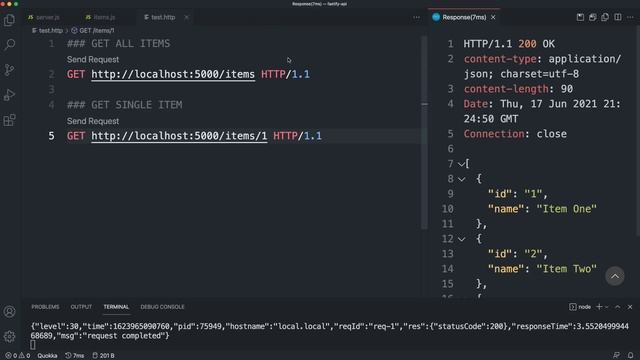Screen dimensions: 640x360
Task: Open the PROBLEMS panel tab
Action: pos(45,307)
